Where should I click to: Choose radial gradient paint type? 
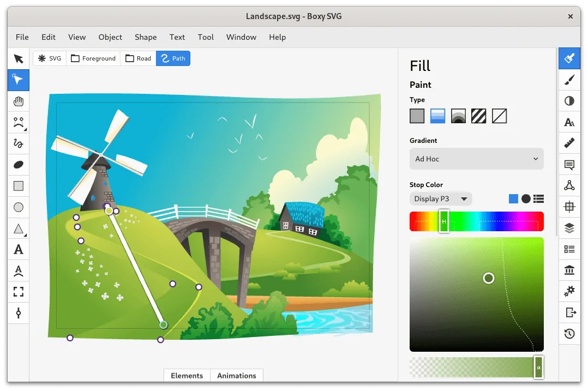pos(458,116)
